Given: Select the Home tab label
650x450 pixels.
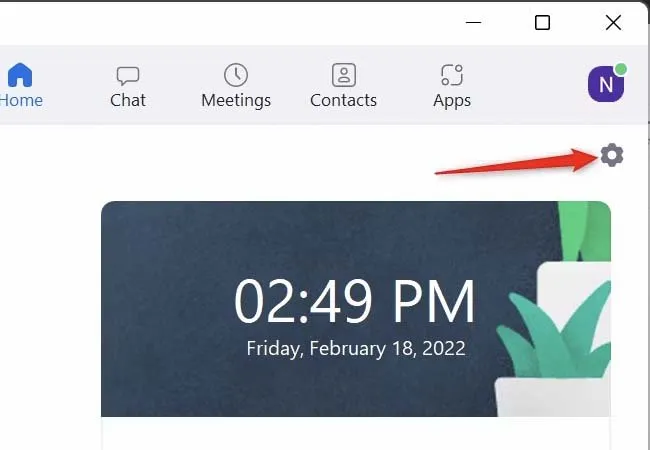Looking at the screenshot, I should click(x=21, y=100).
